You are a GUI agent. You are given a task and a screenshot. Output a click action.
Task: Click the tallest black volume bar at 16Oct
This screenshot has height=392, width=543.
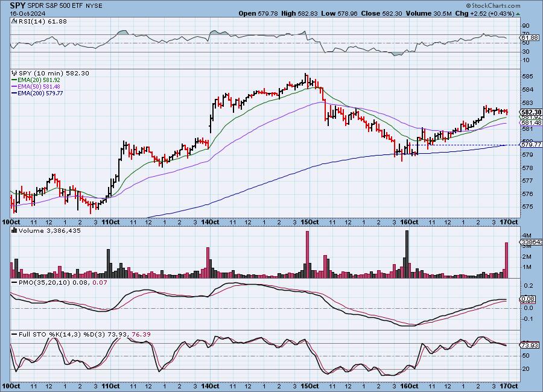(407, 254)
